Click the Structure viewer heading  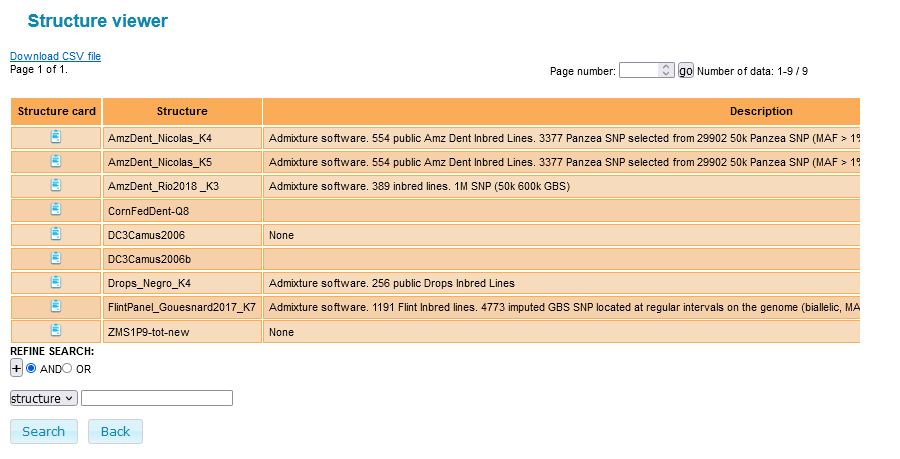[x=98, y=21]
